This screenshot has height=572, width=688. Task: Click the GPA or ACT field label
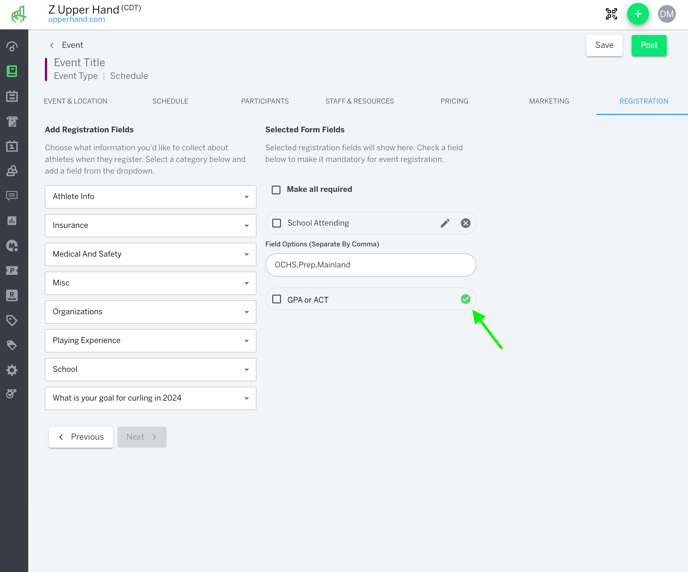(x=308, y=300)
